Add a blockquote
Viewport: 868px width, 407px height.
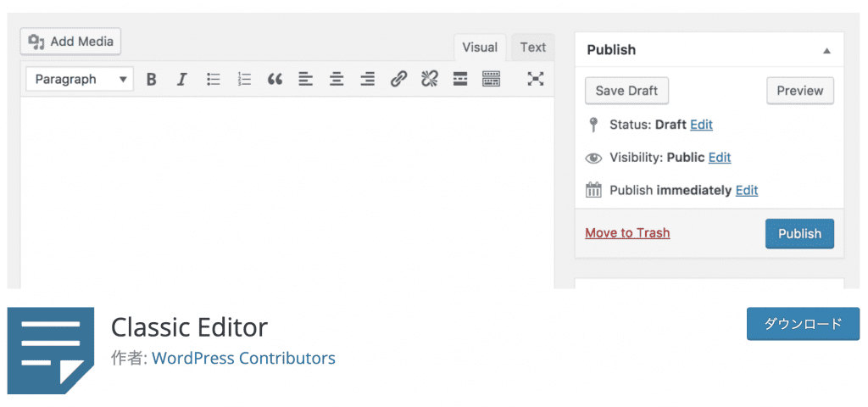pos(275,80)
